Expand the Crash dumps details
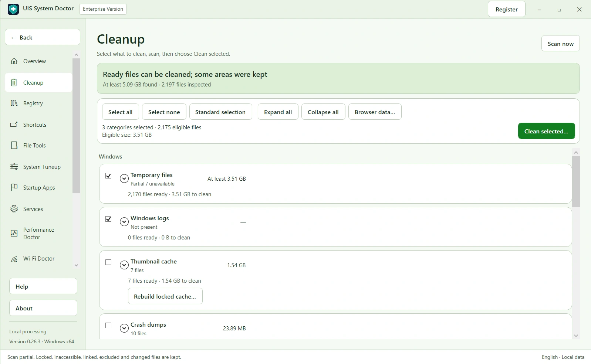 [x=124, y=328]
